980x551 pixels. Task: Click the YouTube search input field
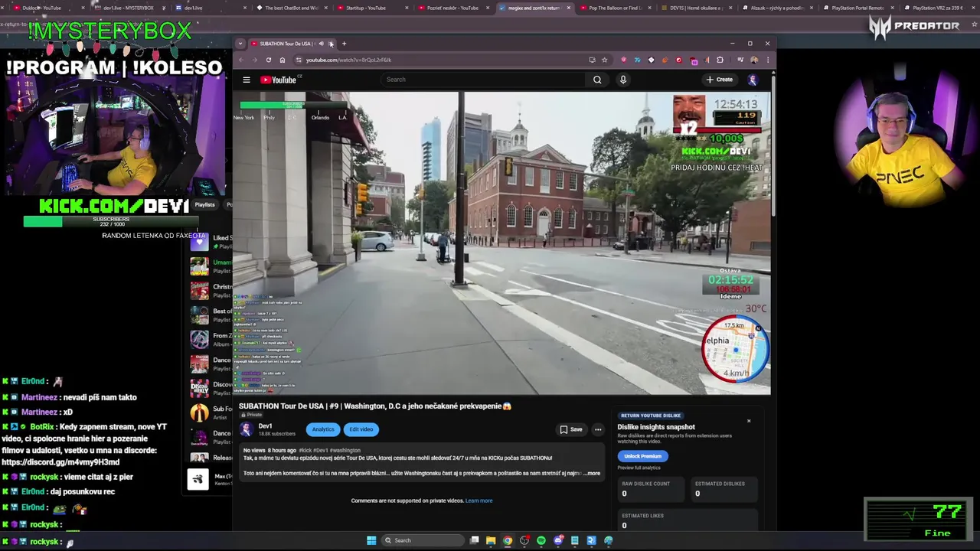pos(485,80)
